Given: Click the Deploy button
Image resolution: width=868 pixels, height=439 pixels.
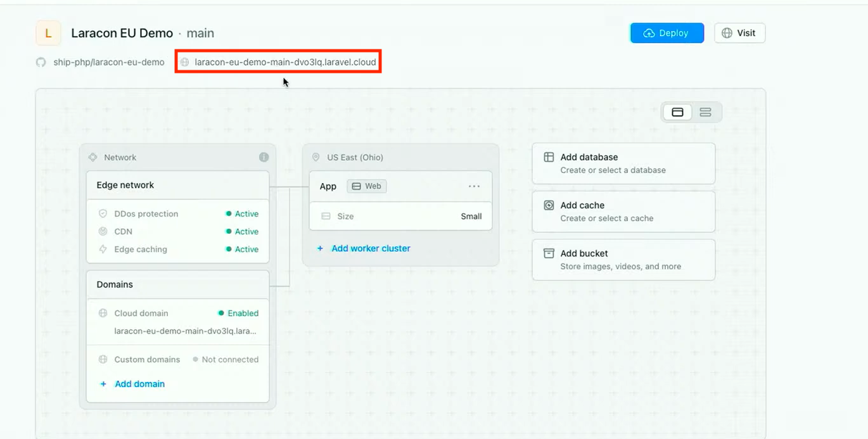Looking at the screenshot, I should coord(667,33).
